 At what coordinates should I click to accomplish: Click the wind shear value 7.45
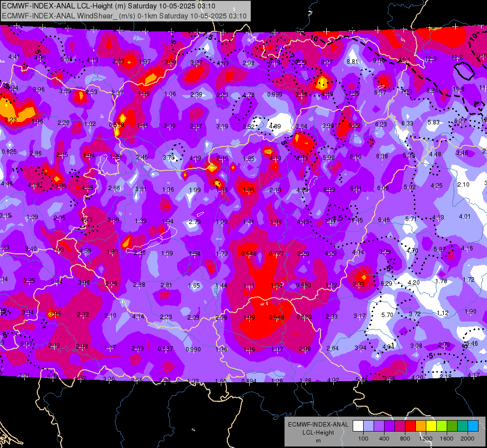tap(357, 221)
